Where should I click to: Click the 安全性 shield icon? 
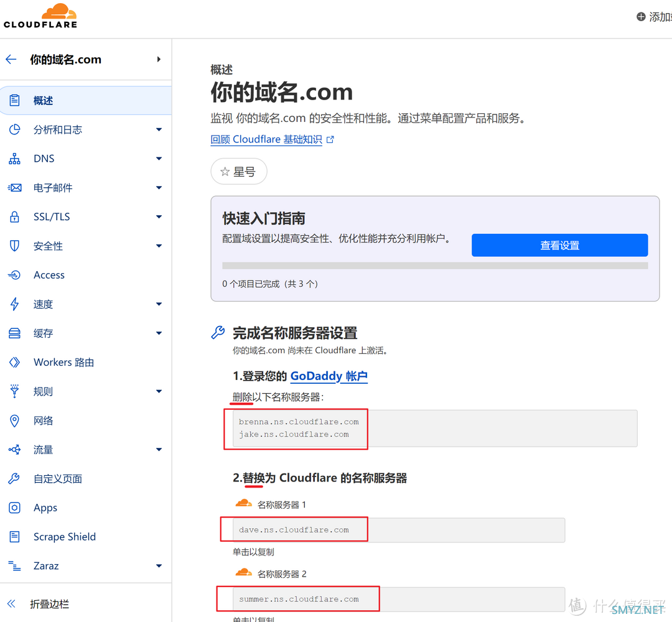pos(14,246)
